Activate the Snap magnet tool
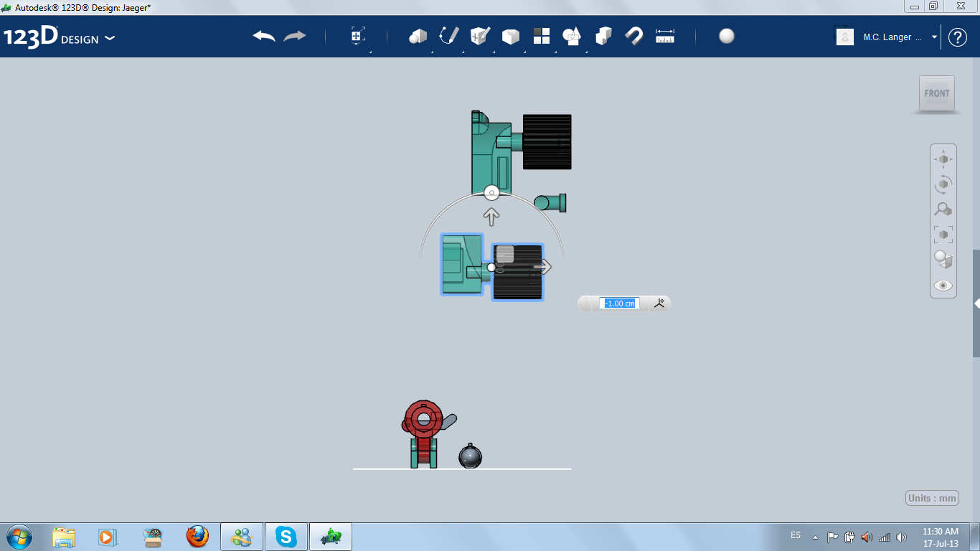 pyautogui.click(x=634, y=37)
